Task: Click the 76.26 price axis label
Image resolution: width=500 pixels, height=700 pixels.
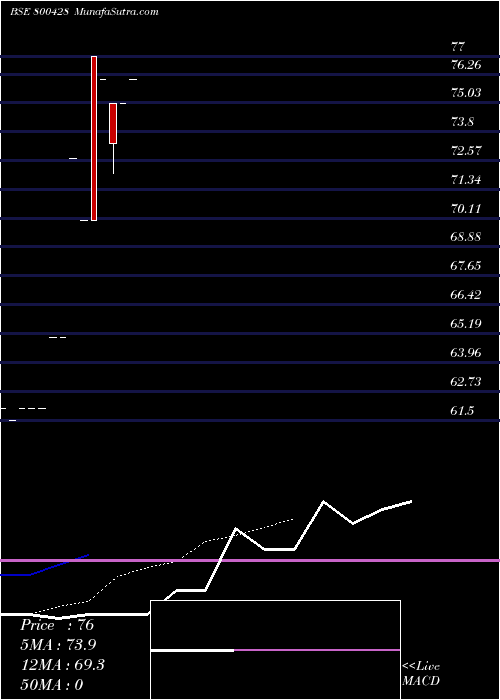Action: tap(466, 65)
